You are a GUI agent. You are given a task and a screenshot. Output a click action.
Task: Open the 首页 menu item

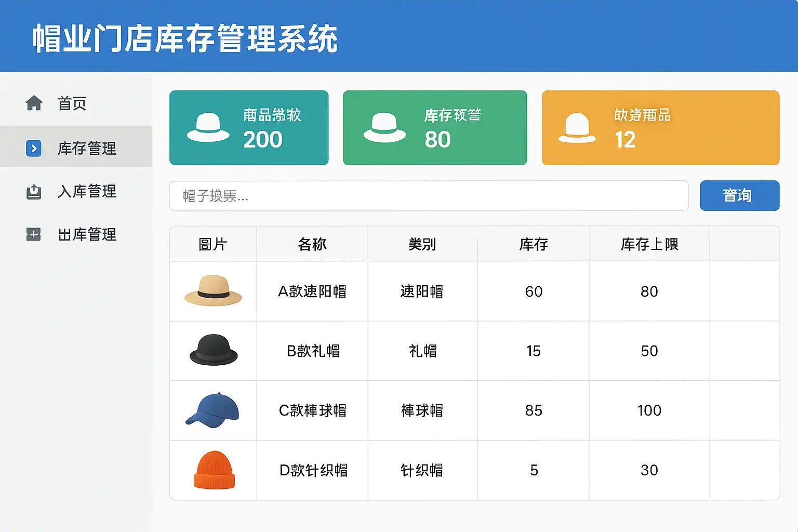pyautogui.click(x=72, y=103)
